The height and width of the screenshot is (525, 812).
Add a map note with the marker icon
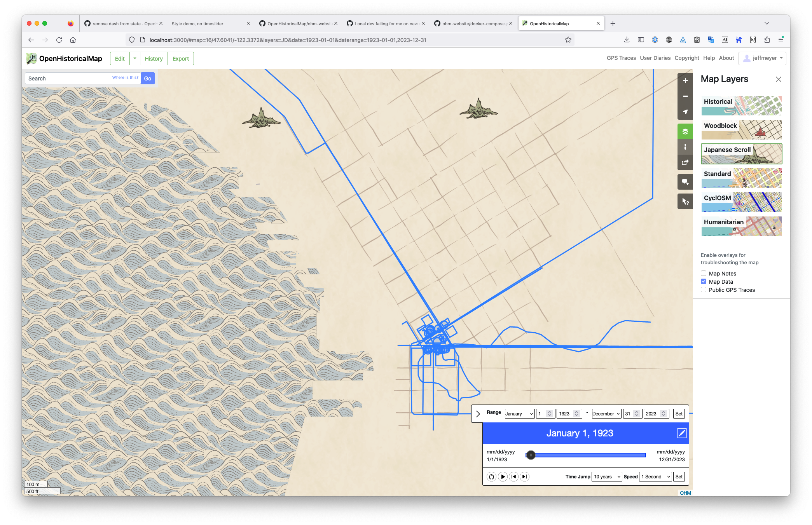(x=685, y=181)
